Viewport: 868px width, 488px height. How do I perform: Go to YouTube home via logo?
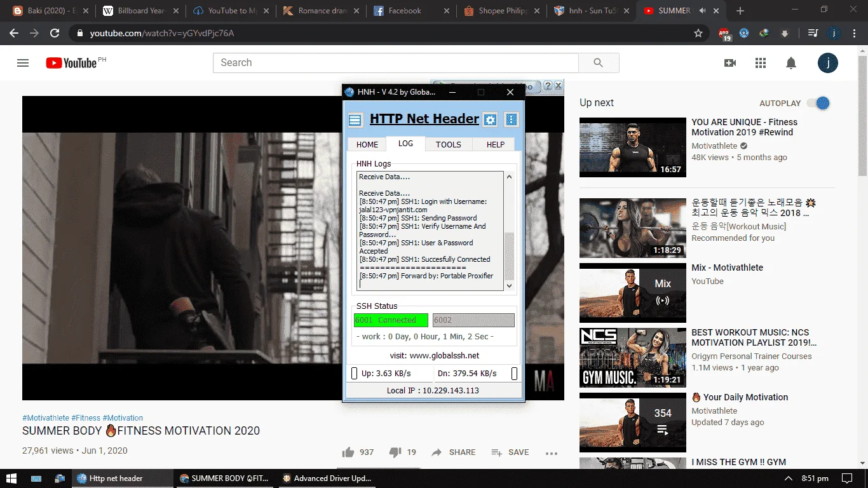click(71, 63)
